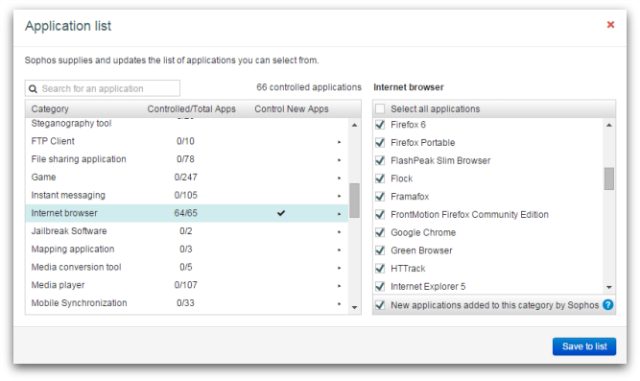
Task: Expand the Media player arrow
Action: tap(339, 285)
